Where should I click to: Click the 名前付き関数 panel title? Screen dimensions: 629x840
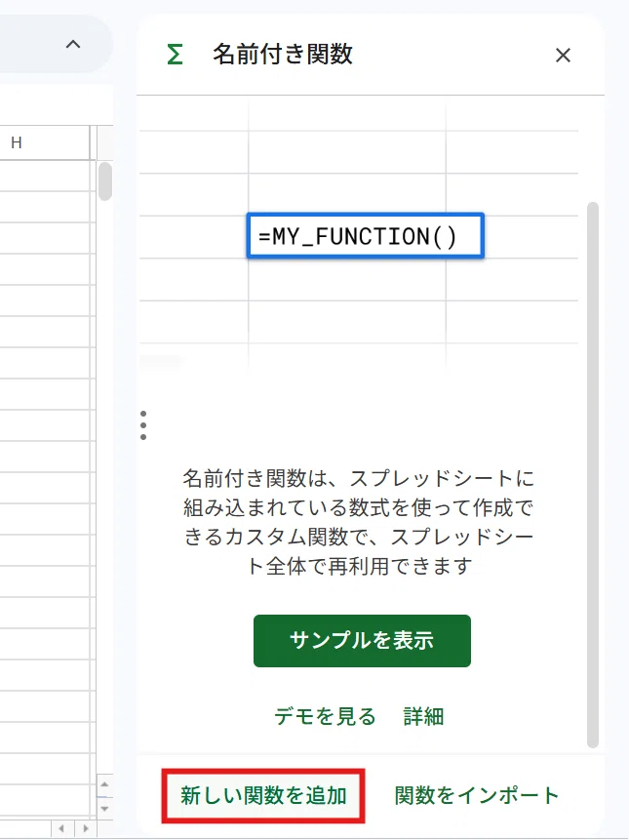pyautogui.click(x=283, y=55)
